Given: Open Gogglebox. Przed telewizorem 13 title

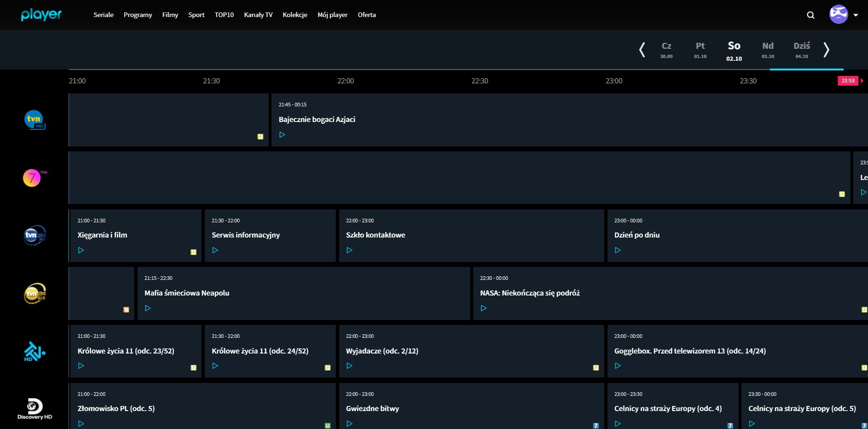Looking at the screenshot, I should tap(690, 351).
